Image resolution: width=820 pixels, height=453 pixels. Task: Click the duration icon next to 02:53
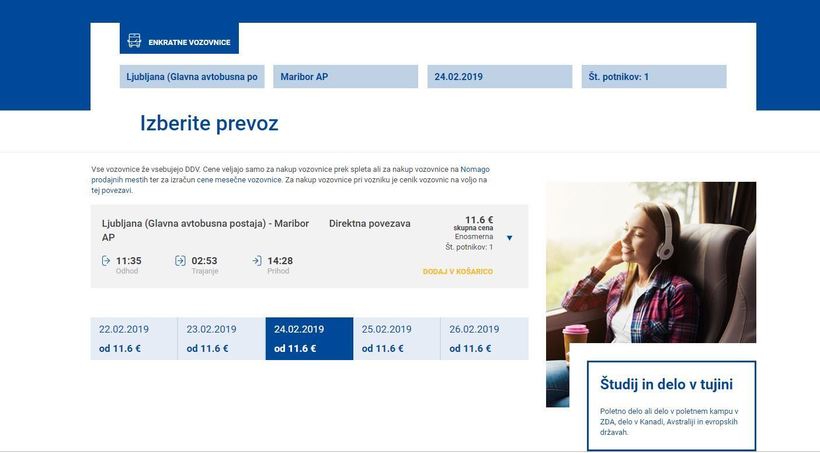click(180, 261)
